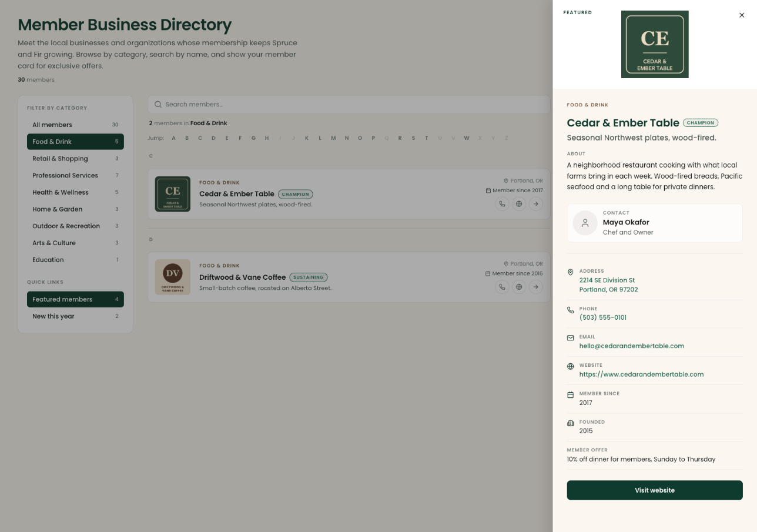Click the 'Member since 2017' text on card
This screenshot has width=757, height=532.
pyautogui.click(x=517, y=190)
